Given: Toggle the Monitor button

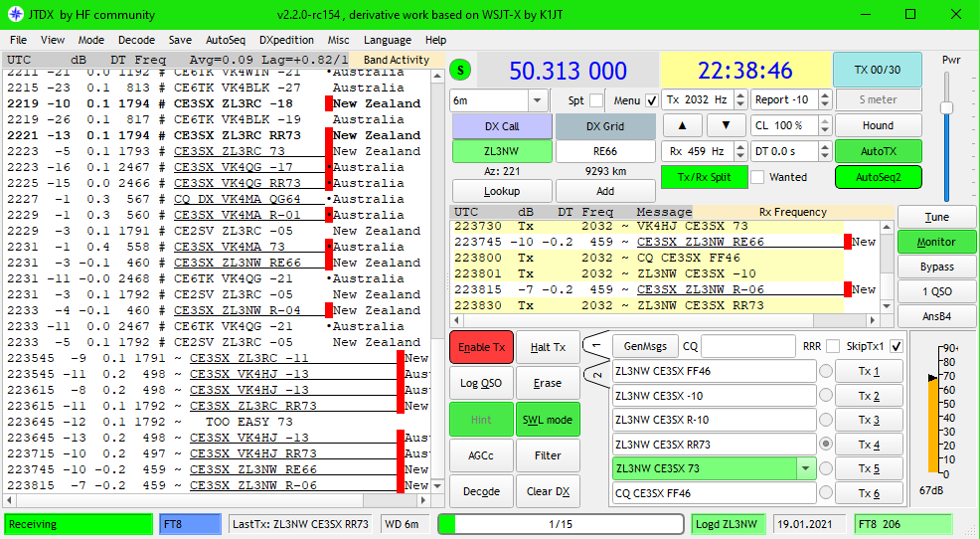Looking at the screenshot, I should (936, 242).
